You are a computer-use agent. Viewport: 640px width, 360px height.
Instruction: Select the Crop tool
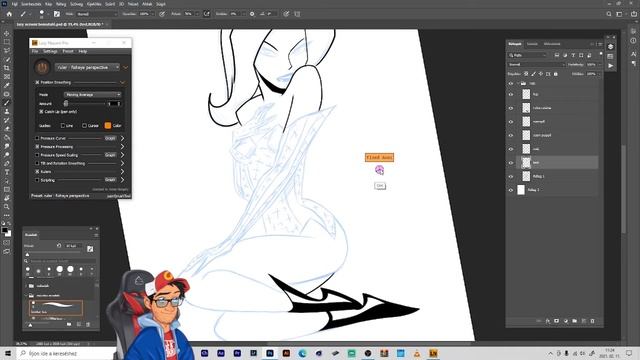pos(7,68)
